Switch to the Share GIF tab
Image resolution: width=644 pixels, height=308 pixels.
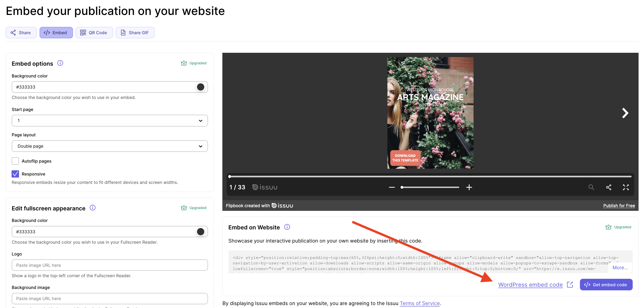(x=135, y=33)
